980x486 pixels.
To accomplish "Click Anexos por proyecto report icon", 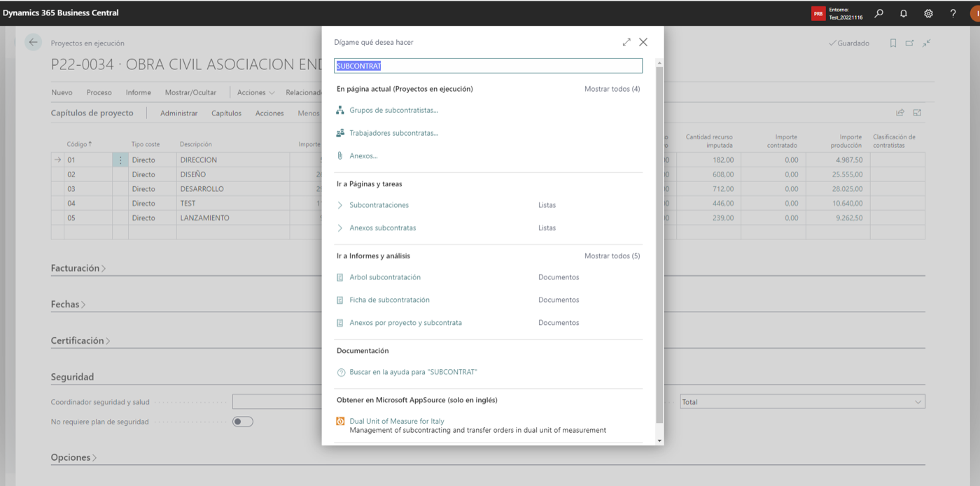I will coord(340,323).
